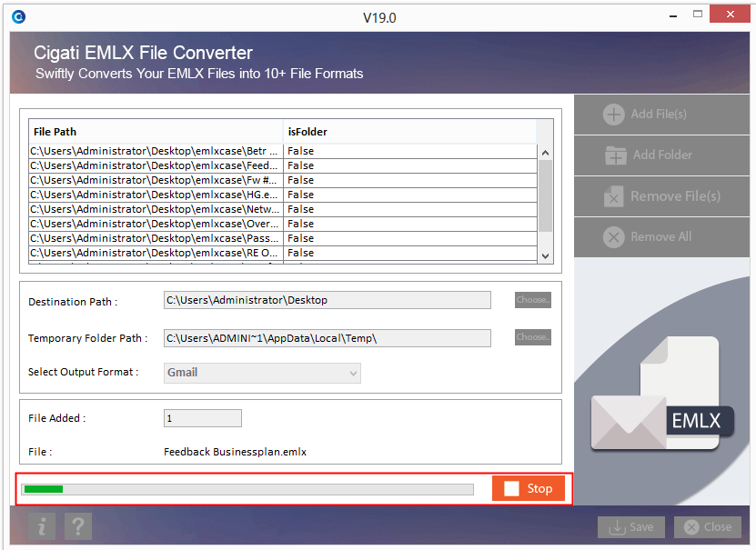The image size is (756, 550).
Task: Select the row ending with emlxcase\Over...
Action: 283,224
